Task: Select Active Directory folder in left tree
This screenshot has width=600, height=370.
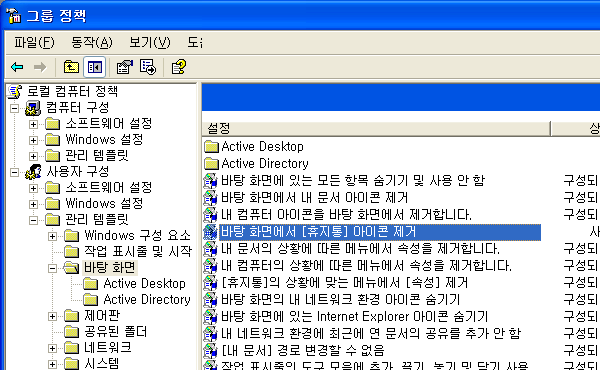Action: click(x=147, y=300)
